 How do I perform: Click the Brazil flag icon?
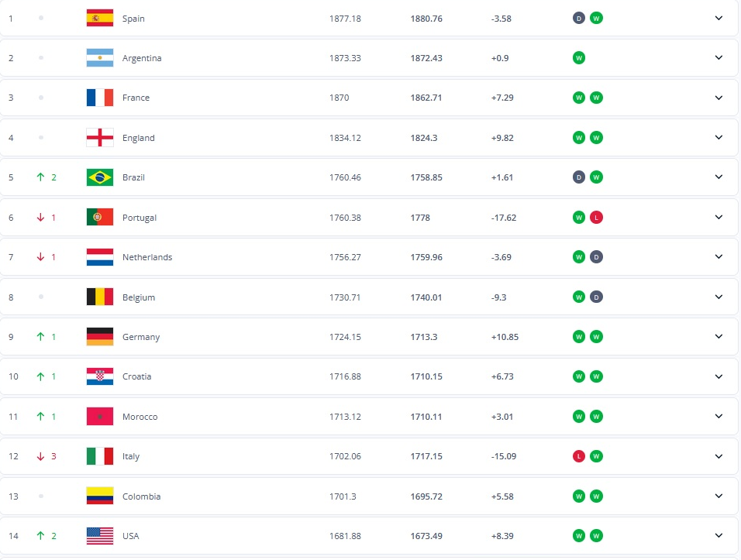click(100, 177)
